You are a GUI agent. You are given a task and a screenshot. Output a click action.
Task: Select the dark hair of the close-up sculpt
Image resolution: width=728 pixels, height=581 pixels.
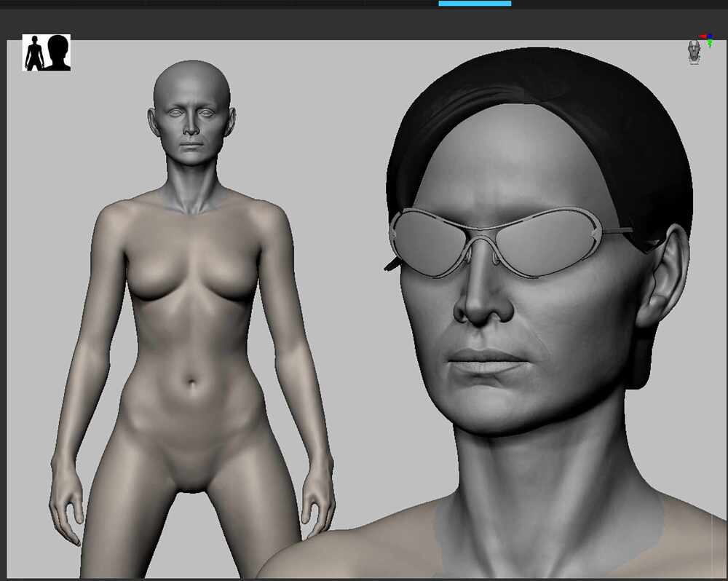pyautogui.click(x=546, y=80)
